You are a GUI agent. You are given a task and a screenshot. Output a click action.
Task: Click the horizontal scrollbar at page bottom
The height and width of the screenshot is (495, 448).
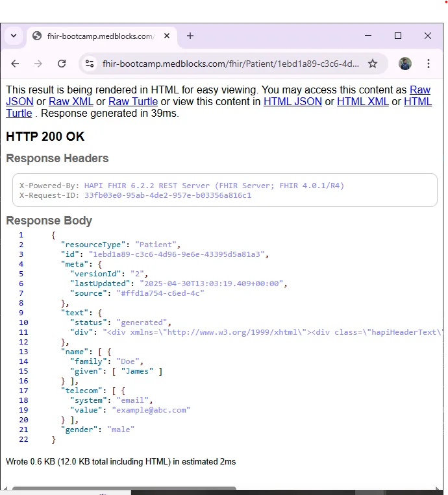(123, 489)
